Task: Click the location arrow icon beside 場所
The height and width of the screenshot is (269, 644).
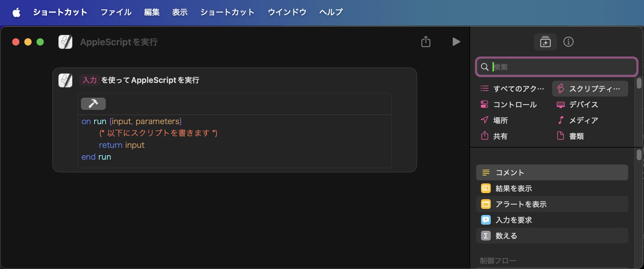Action: 484,120
